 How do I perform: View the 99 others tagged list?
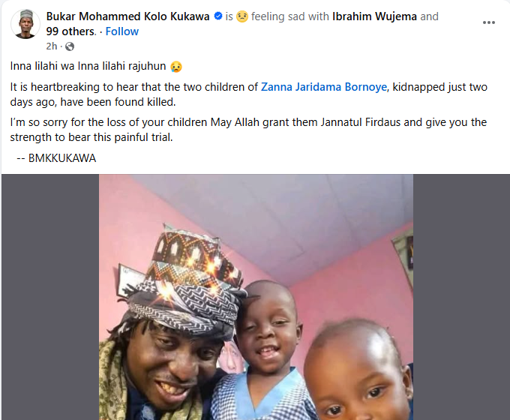click(70, 31)
